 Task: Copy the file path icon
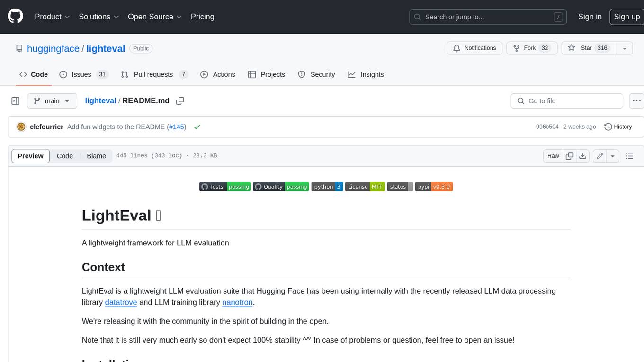click(180, 100)
